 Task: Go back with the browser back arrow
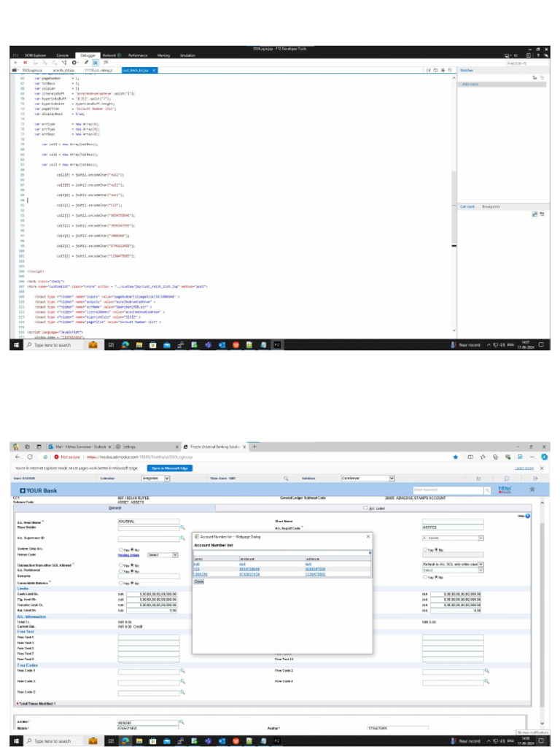coord(17,457)
